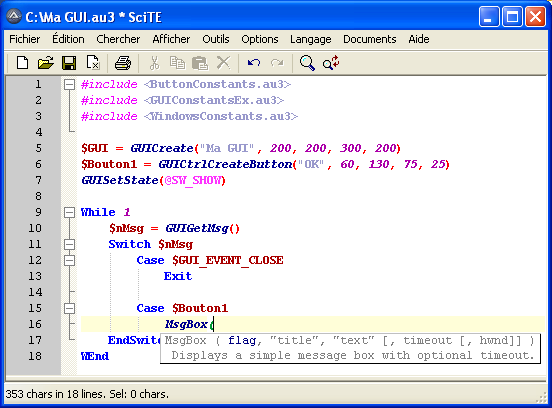Open the Fichier menu

(x=24, y=39)
